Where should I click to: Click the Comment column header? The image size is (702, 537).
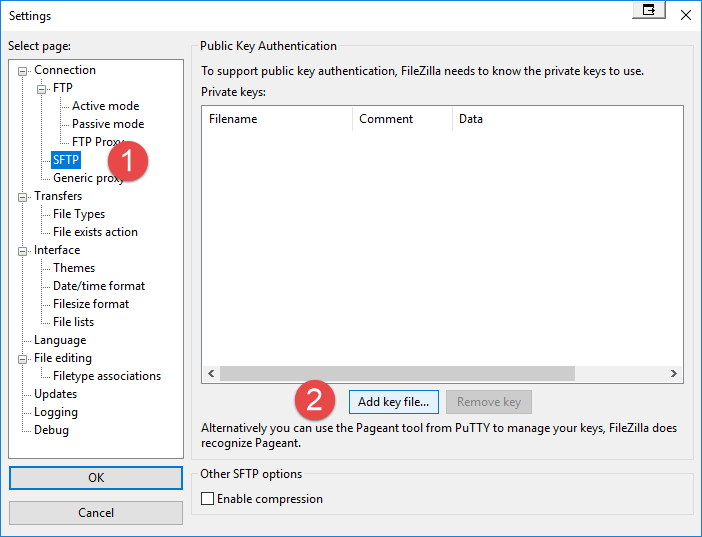tap(386, 119)
